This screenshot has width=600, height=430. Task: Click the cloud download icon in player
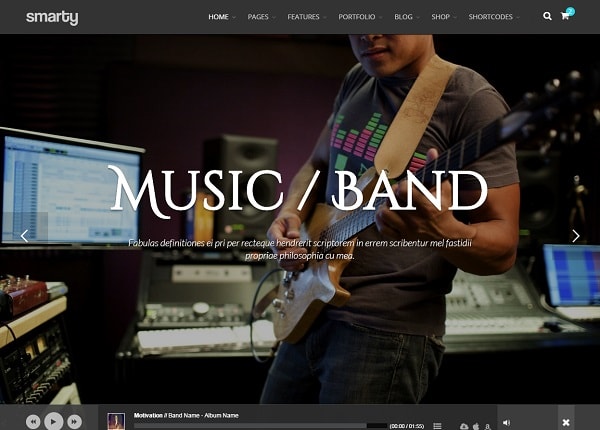pos(464,426)
